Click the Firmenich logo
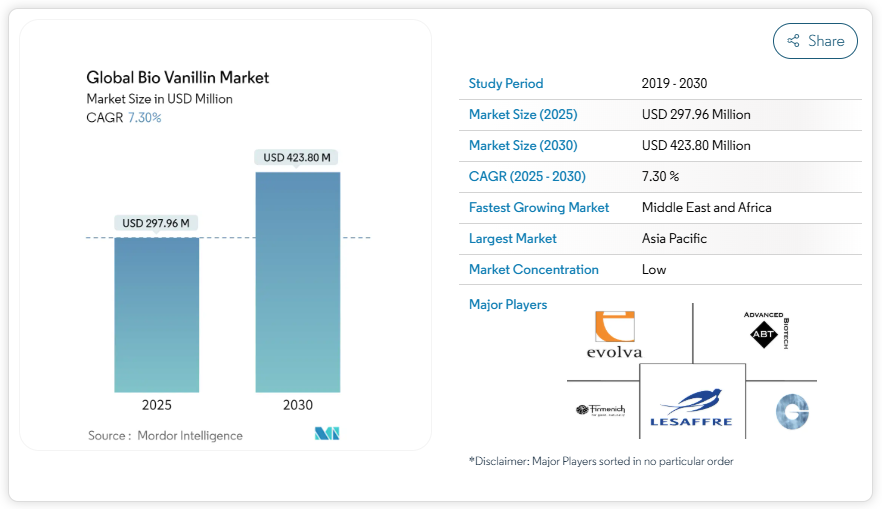Image resolution: width=882 pixels, height=509 pixels. pyautogui.click(x=600, y=410)
